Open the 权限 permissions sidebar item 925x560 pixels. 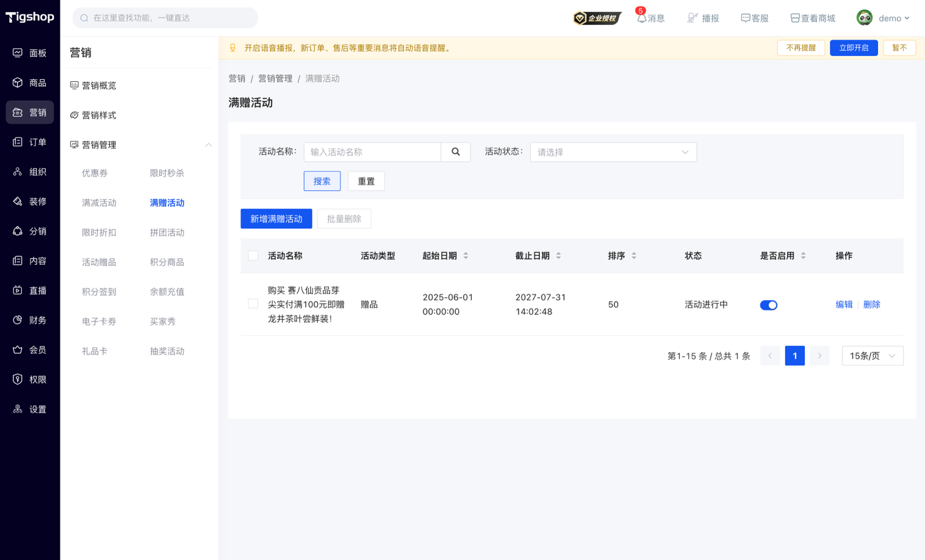30,379
